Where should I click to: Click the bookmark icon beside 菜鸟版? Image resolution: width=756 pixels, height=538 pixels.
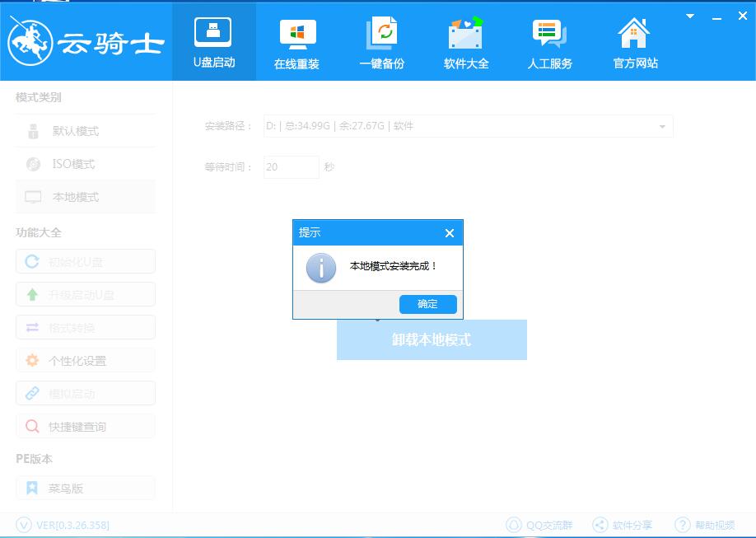click(x=32, y=488)
